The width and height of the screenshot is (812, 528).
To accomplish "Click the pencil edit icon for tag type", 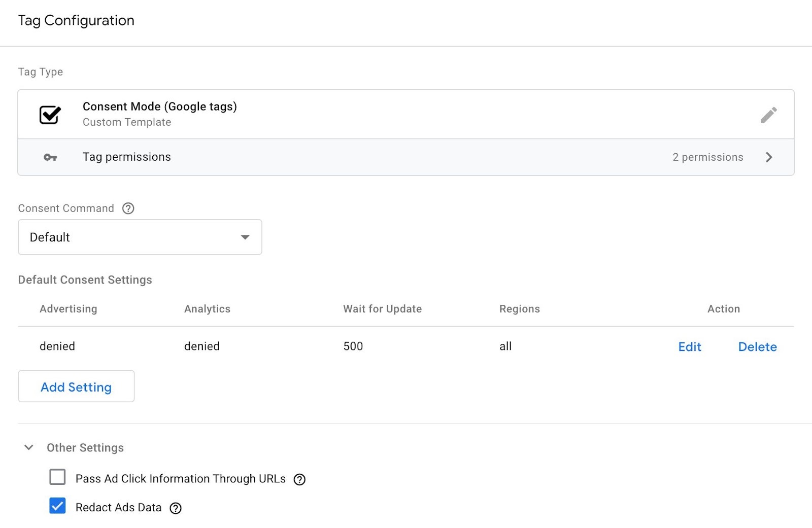I will [x=768, y=115].
